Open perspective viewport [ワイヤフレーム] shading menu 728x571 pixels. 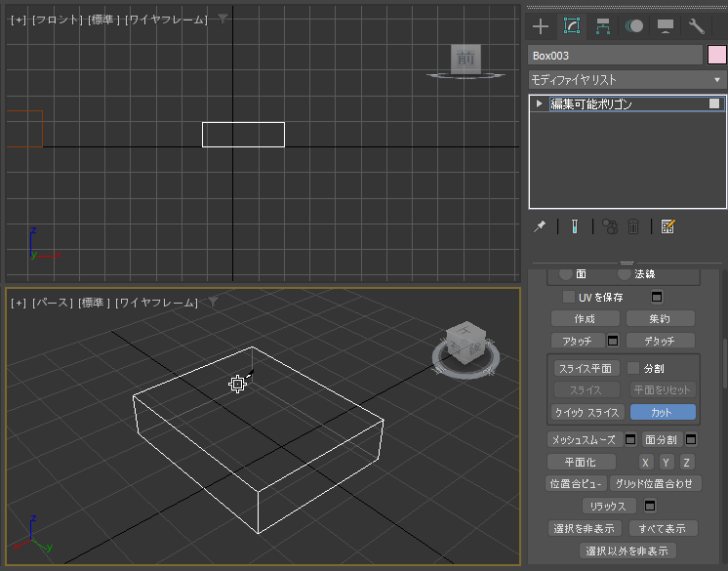[156, 303]
